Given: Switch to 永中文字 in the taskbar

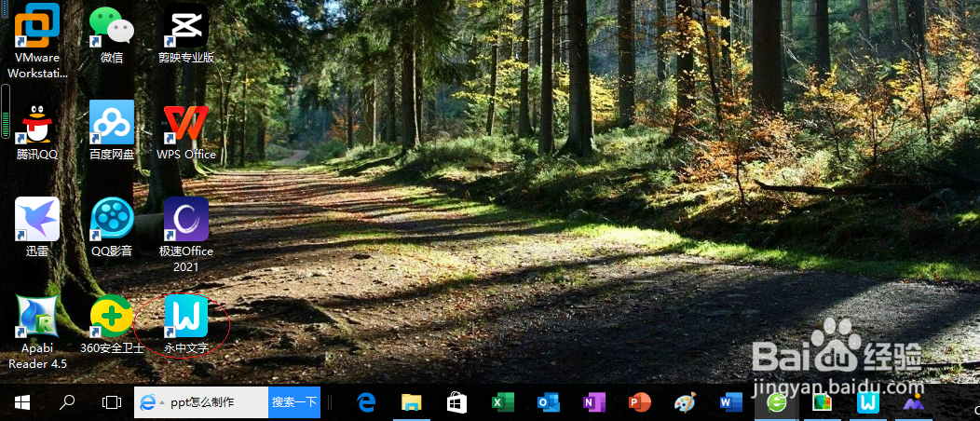Looking at the screenshot, I should coord(867,402).
